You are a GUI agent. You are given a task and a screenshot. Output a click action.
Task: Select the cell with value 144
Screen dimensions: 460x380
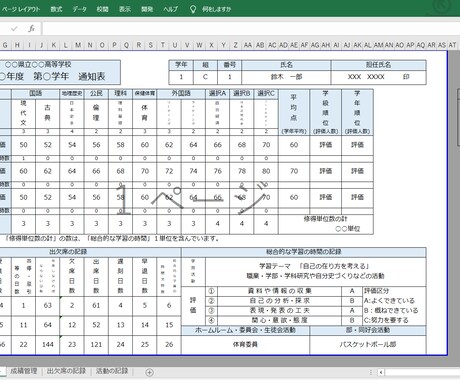pos(48,345)
